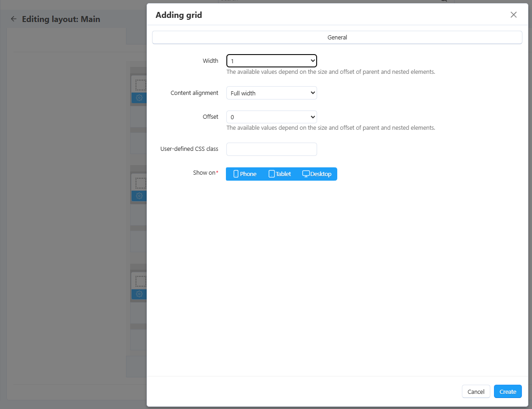Image resolution: width=532 pixels, height=409 pixels.
Task: Focus the User-defined CSS class field
Action: [x=271, y=149]
